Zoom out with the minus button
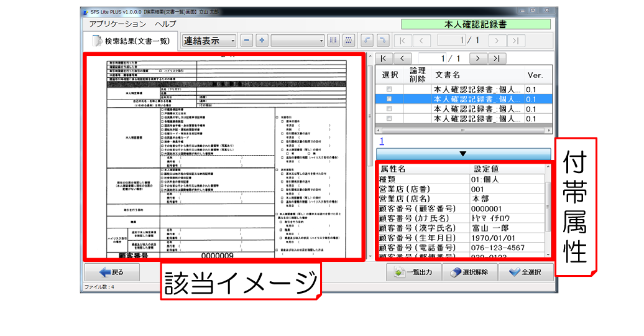The image size is (644, 336). point(246,40)
